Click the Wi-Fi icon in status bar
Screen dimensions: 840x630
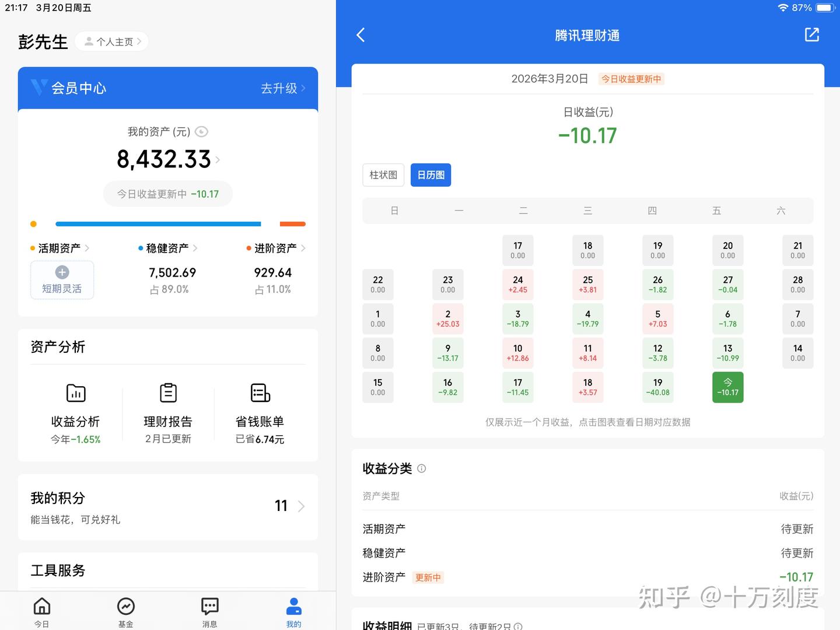click(783, 8)
